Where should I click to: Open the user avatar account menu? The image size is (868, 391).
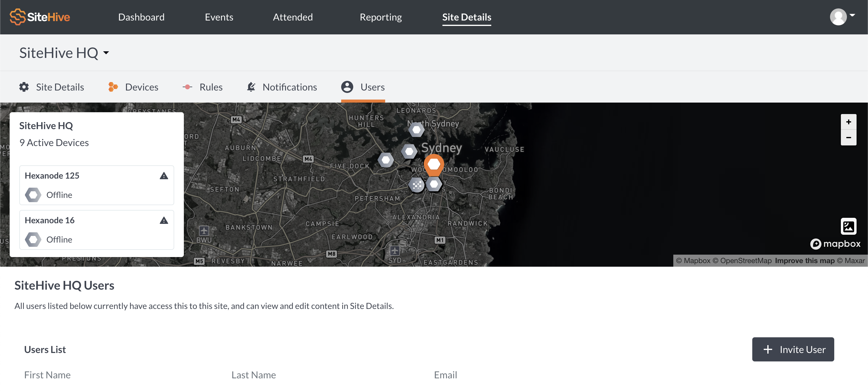[838, 17]
